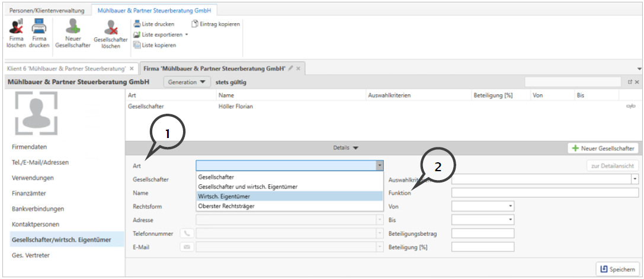This screenshot has height=279, width=644.
Task: Click the envelope icon next to E-Mail
Action: (x=186, y=247)
